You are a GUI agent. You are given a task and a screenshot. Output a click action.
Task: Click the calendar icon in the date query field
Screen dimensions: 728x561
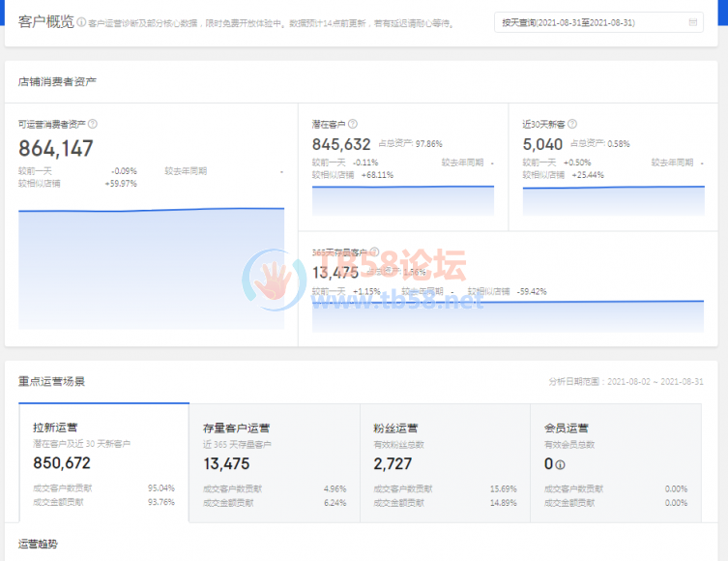coord(692,22)
